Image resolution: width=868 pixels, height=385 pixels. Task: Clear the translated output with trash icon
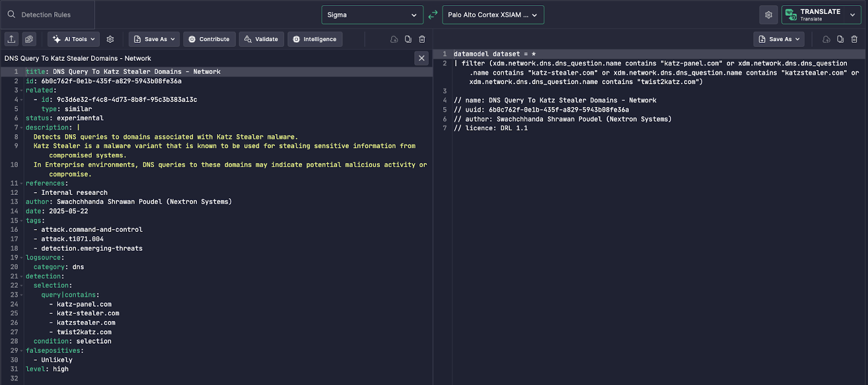coord(854,39)
